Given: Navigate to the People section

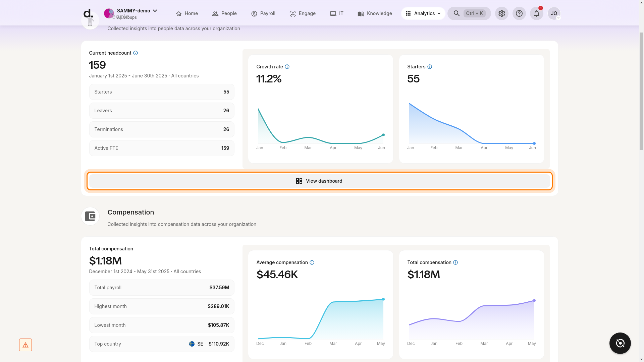Looking at the screenshot, I should click(224, 13).
